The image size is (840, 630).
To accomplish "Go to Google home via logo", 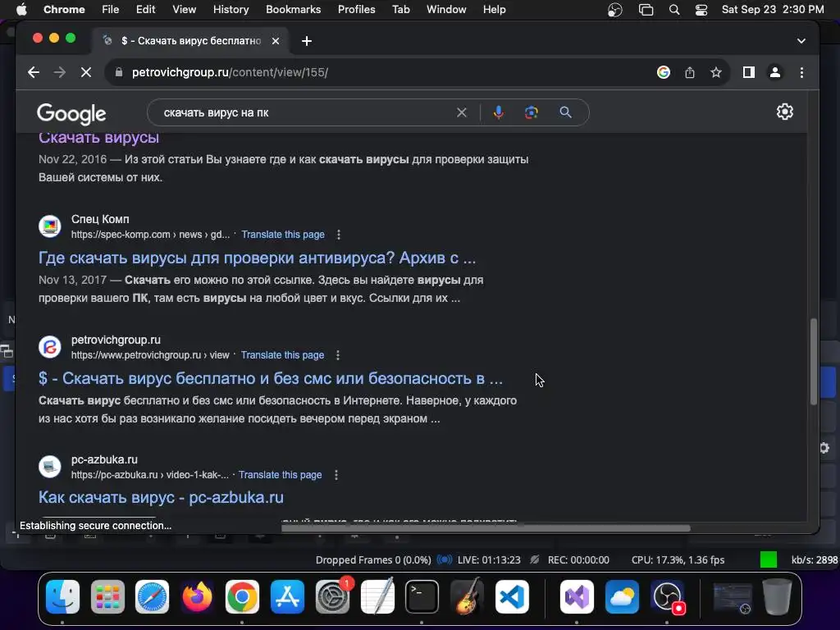I will tap(71, 113).
